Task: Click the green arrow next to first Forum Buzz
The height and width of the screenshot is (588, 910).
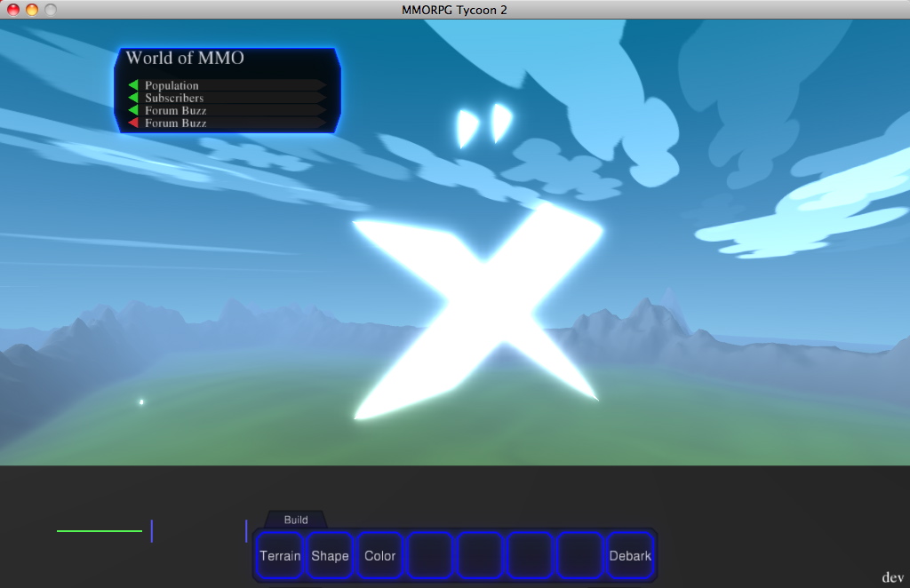Action: (x=133, y=110)
